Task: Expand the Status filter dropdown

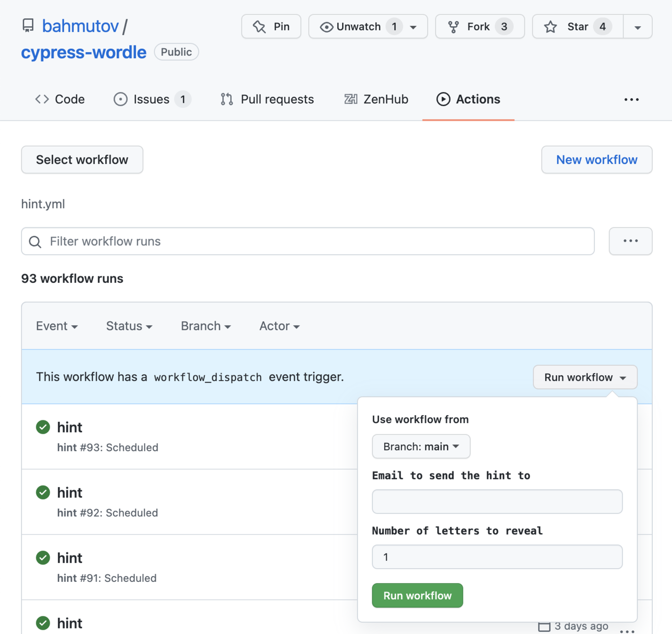Action: click(129, 326)
